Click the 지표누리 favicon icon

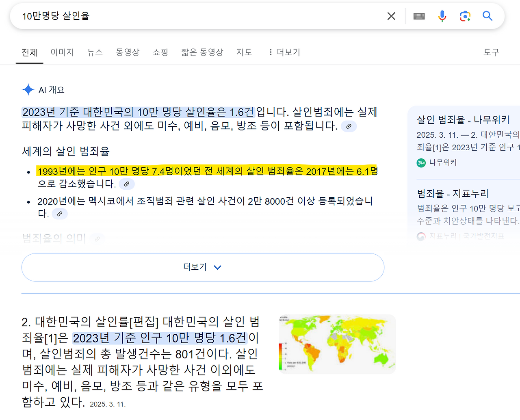pyautogui.click(x=421, y=237)
